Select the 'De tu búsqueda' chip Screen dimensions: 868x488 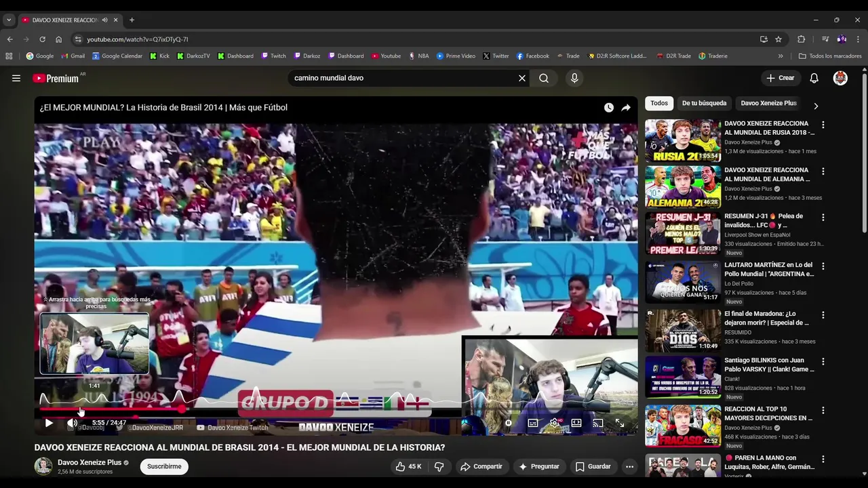click(704, 104)
